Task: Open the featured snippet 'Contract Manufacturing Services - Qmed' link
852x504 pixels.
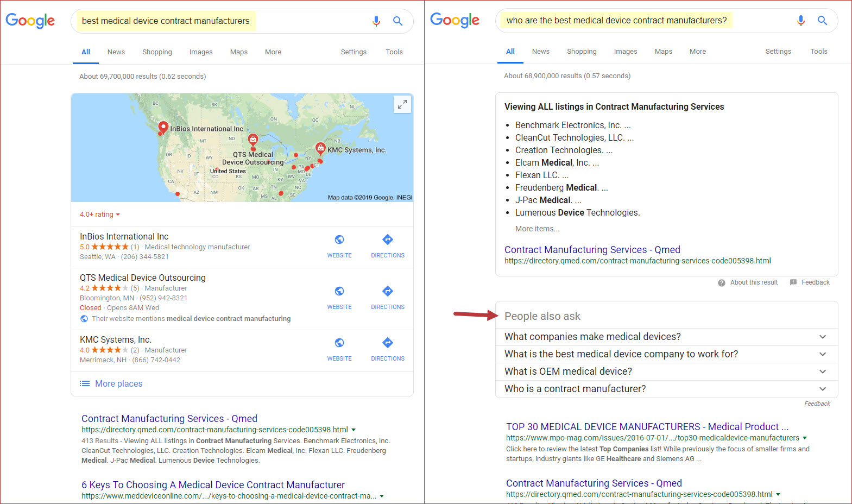Action: (592, 250)
